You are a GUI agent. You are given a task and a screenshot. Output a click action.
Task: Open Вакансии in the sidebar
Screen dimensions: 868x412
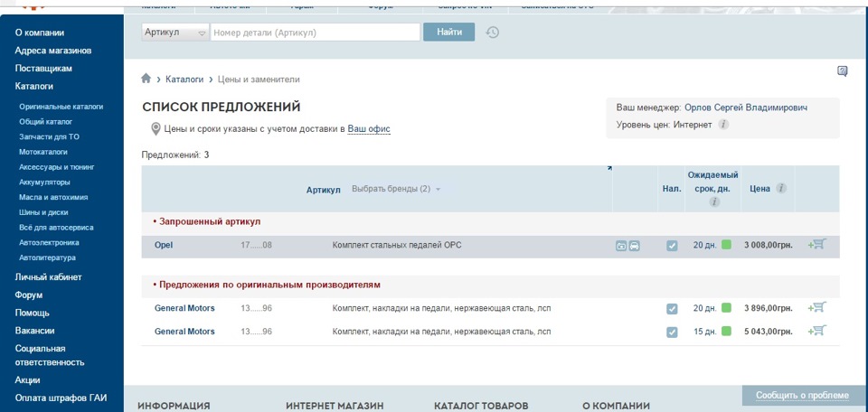[x=34, y=331]
